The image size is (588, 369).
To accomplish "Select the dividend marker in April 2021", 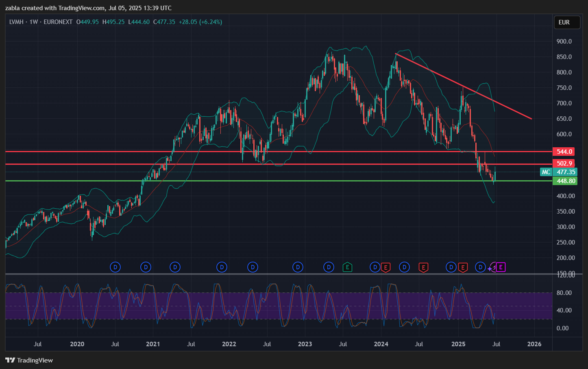I will pyautogui.click(x=175, y=267).
